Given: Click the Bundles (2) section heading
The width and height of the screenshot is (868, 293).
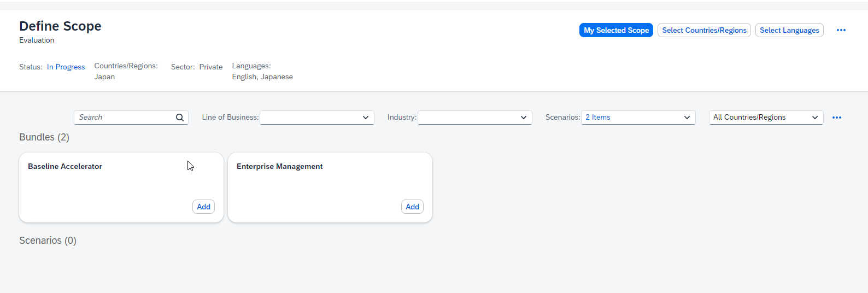Looking at the screenshot, I should pyautogui.click(x=44, y=137).
